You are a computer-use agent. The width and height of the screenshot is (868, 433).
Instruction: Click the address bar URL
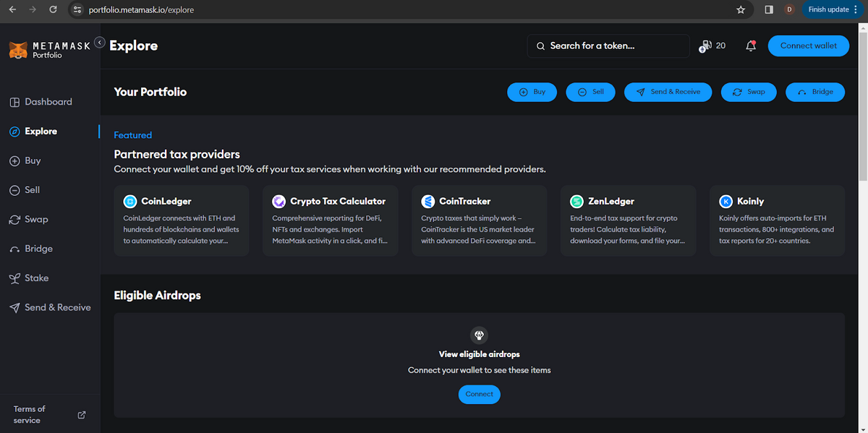click(141, 10)
